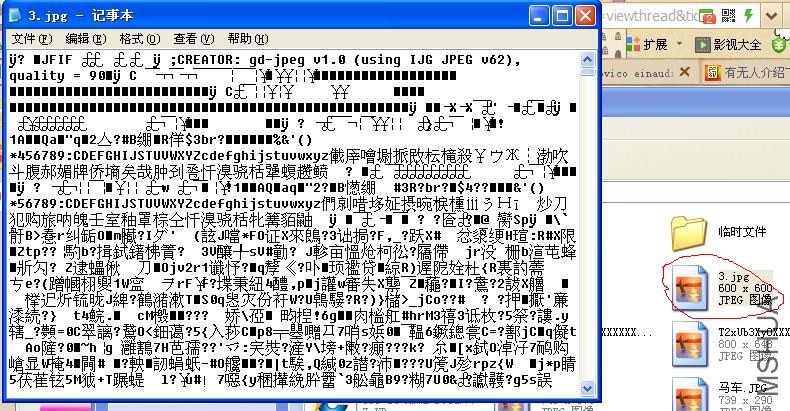
Task: Click favicon of the 有无人介绍 tab
Action: [713, 73]
